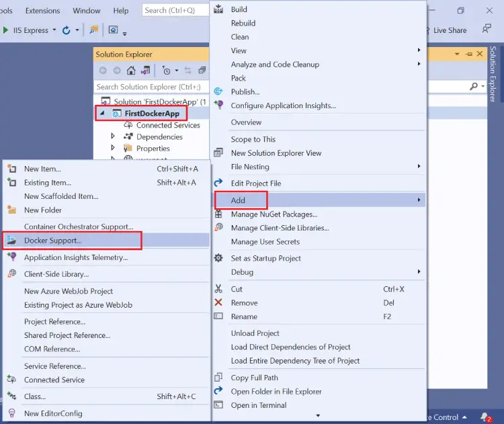Click the Switch Views icon in Solution Explorer
Screen dimensions: 504x424
click(x=145, y=71)
